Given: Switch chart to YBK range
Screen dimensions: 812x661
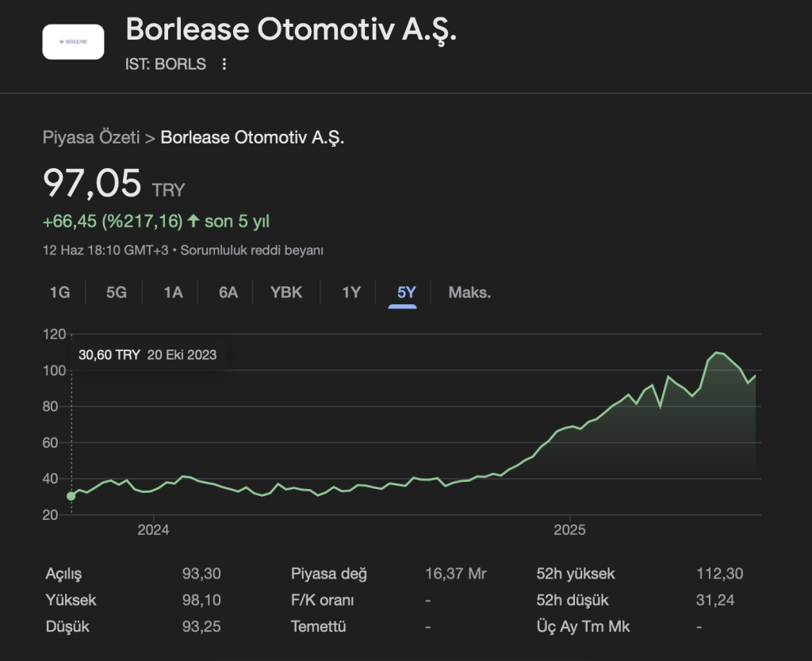Looking at the screenshot, I should 286,292.
